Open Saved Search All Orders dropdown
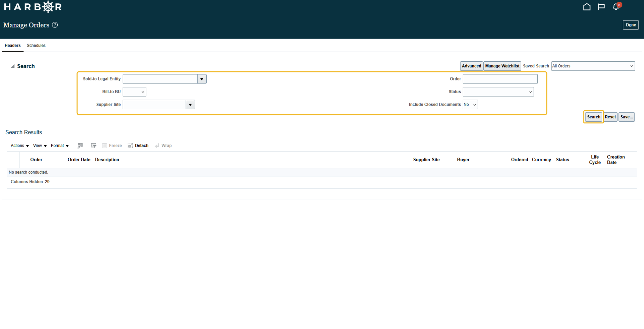This screenshot has height=329, width=644. click(x=593, y=66)
